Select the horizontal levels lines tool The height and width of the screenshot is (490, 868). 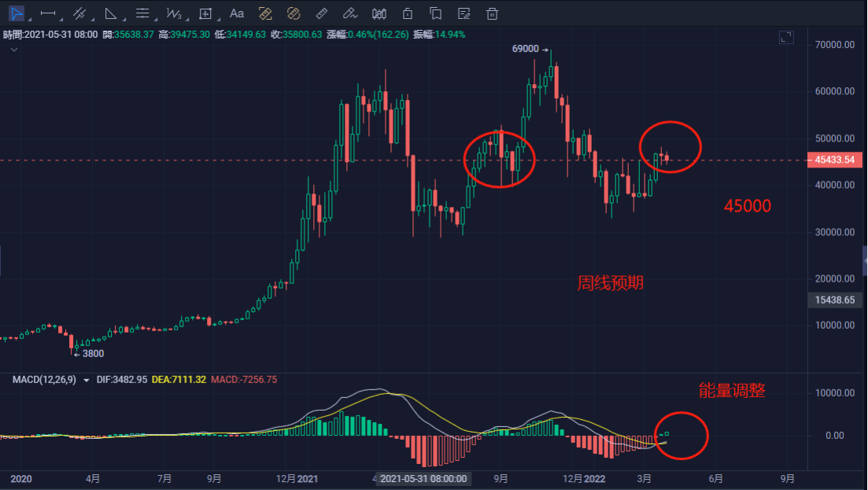tap(142, 13)
